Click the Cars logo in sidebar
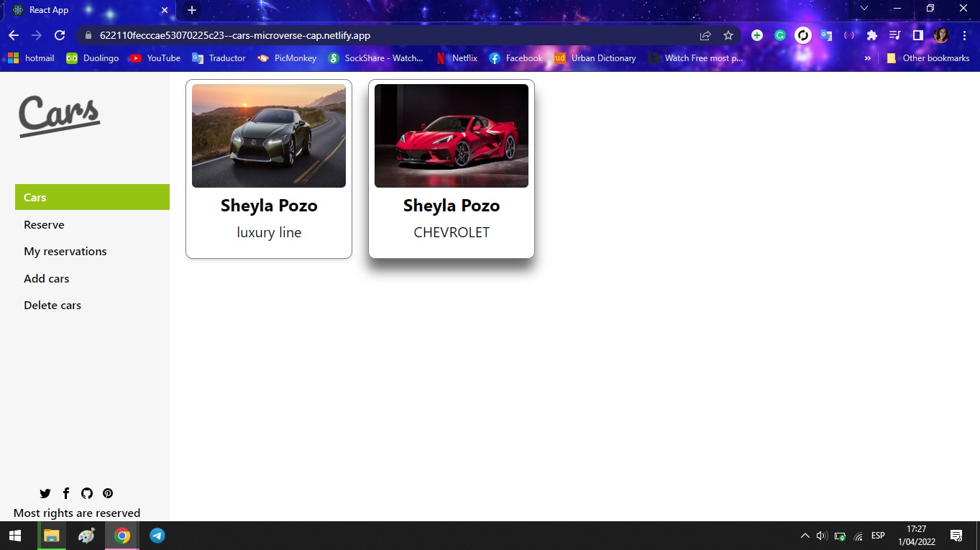Viewport: 980px width, 550px height. point(59,116)
